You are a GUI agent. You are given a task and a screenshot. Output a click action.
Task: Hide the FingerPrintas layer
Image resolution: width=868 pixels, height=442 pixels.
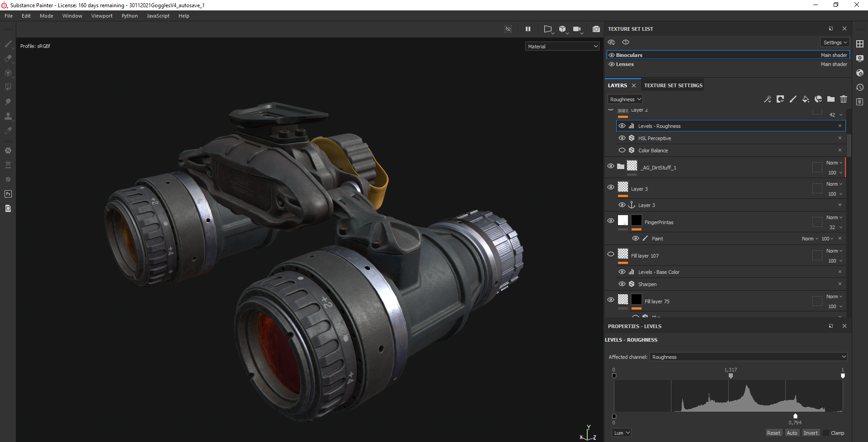tap(611, 221)
